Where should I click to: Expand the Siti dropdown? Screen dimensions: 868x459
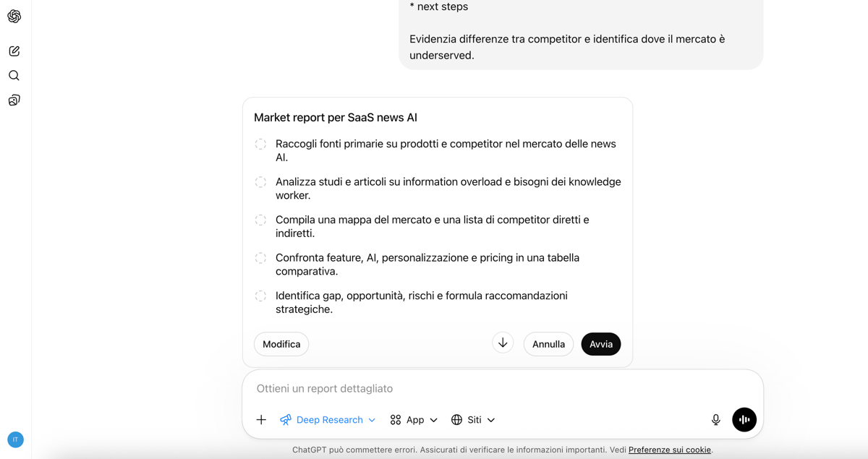473,420
